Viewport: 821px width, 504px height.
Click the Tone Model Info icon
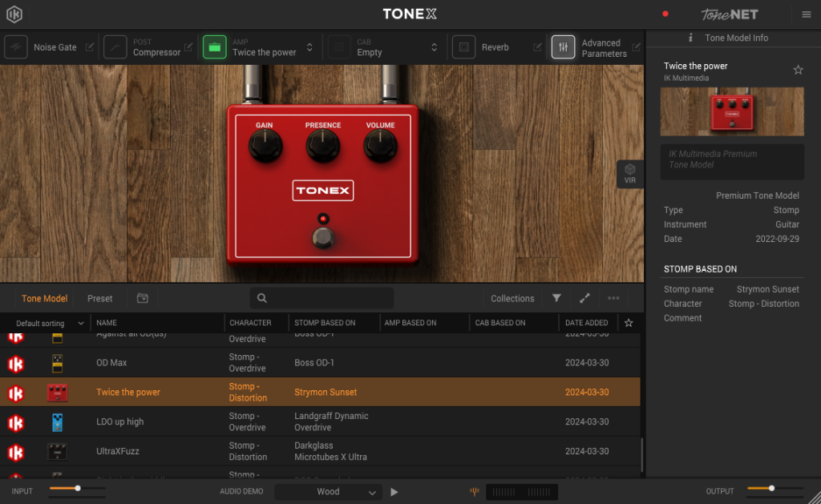[x=690, y=38]
